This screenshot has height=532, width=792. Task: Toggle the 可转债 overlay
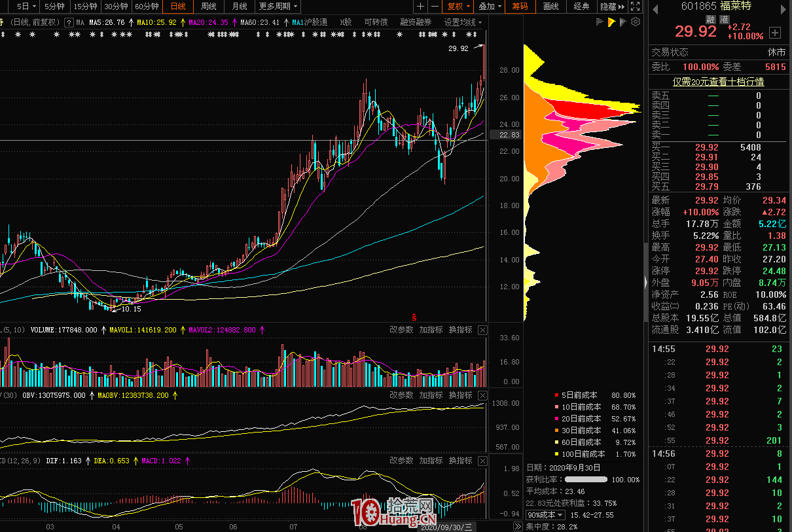[x=376, y=22]
